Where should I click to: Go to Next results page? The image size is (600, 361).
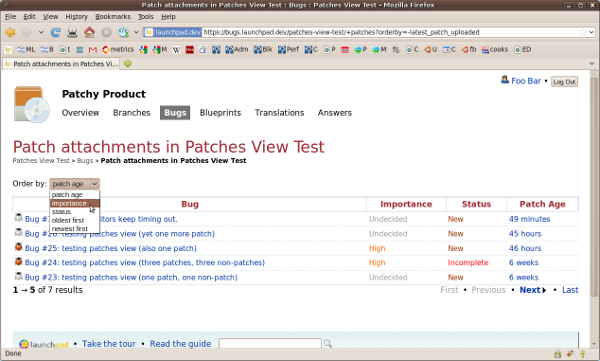tap(533, 290)
